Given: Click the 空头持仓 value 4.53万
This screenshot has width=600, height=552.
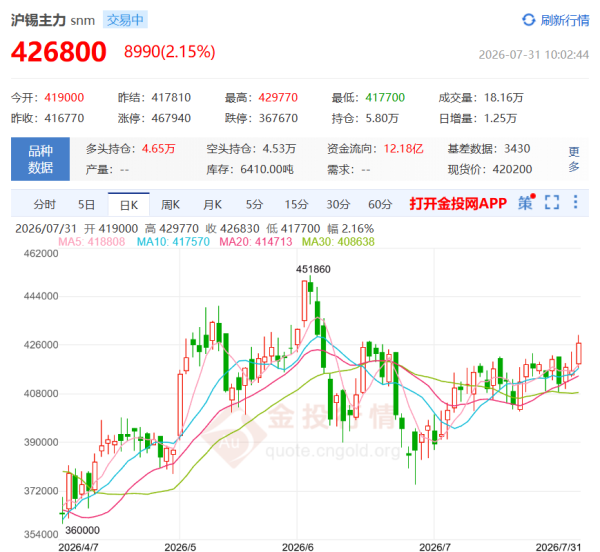Looking at the screenshot, I should [279, 148].
